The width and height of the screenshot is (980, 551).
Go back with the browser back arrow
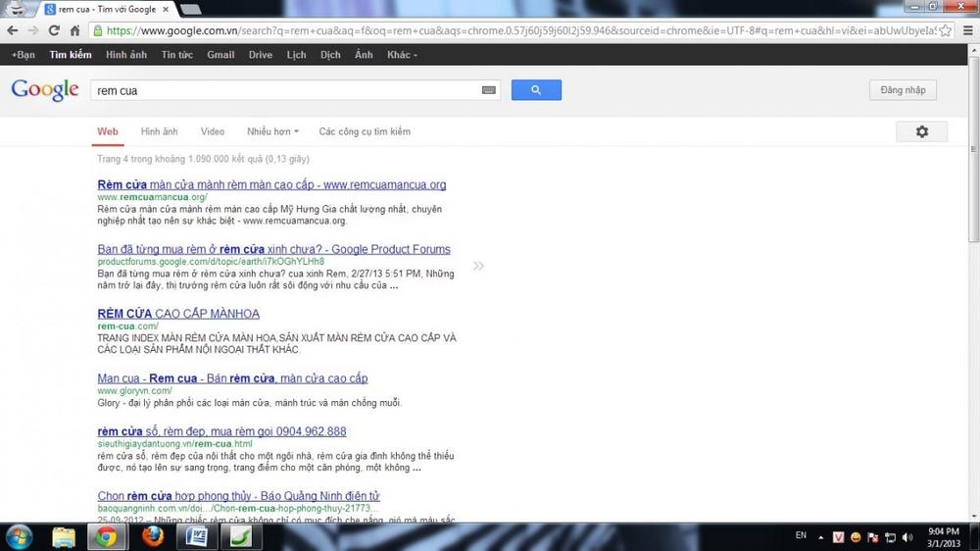click(12, 30)
